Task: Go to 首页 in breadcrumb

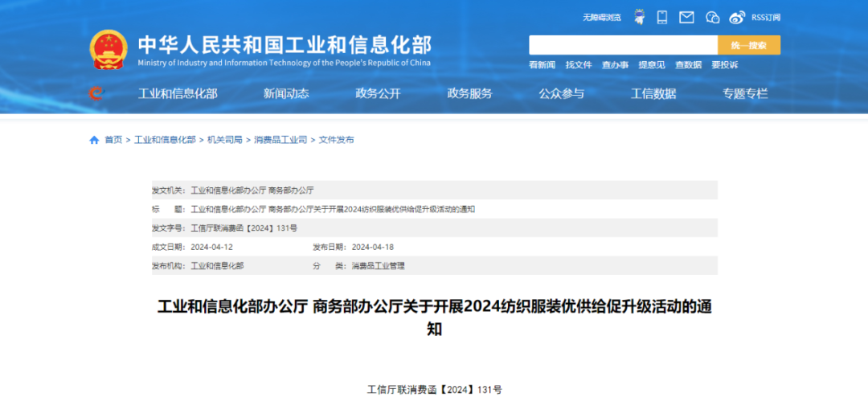Action: point(113,140)
